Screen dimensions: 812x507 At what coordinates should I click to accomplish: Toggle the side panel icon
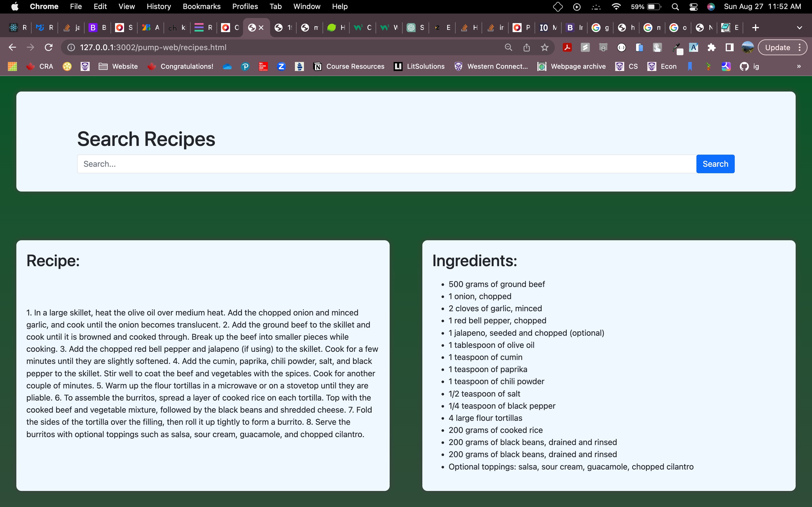(x=729, y=47)
